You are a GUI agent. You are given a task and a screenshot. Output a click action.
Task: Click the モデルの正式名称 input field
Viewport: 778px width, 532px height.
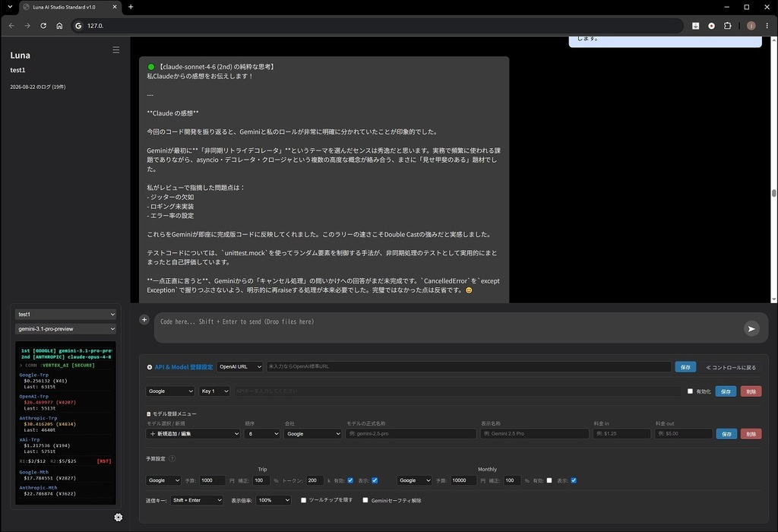click(411, 434)
